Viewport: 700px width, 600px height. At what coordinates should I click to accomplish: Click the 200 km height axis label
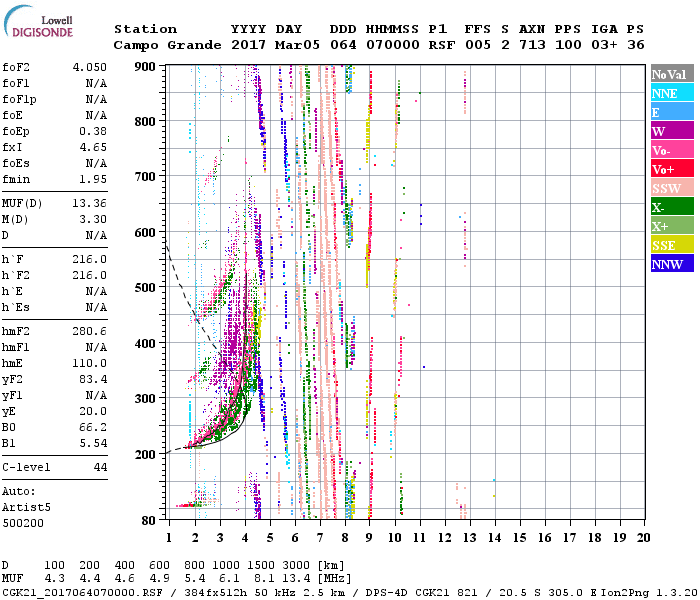tap(145, 454)
